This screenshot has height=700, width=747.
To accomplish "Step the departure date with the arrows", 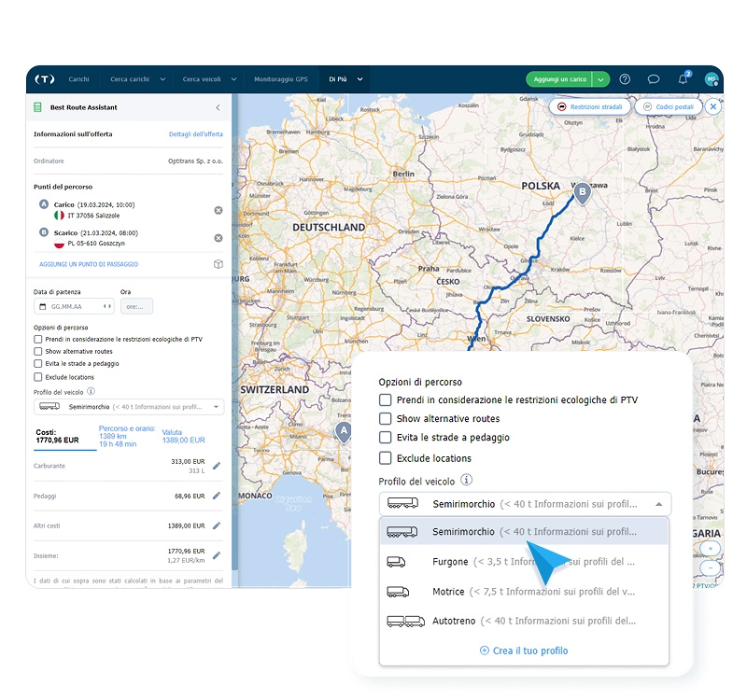I will coord(107,306).
